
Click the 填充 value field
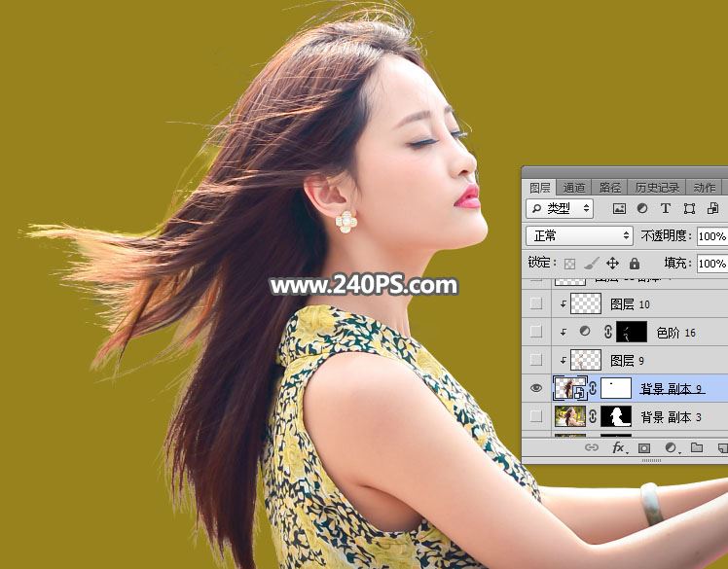[712, 264]
